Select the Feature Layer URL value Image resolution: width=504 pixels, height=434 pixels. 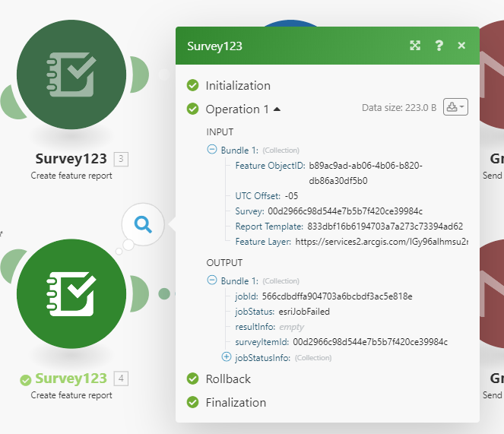tap(382, 242)
